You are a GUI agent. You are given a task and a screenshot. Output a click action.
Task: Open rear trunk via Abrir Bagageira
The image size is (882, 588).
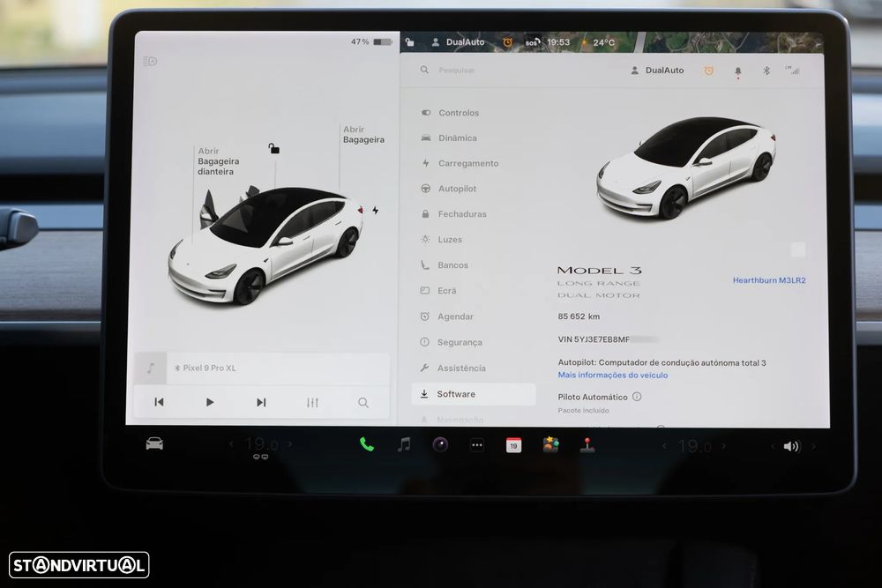364,134
